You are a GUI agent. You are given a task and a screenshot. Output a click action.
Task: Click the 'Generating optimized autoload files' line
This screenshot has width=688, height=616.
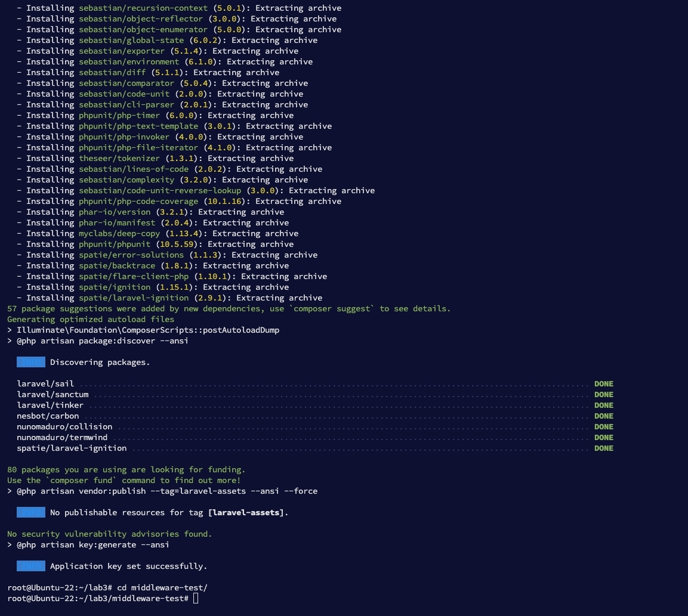click(91, 319)
